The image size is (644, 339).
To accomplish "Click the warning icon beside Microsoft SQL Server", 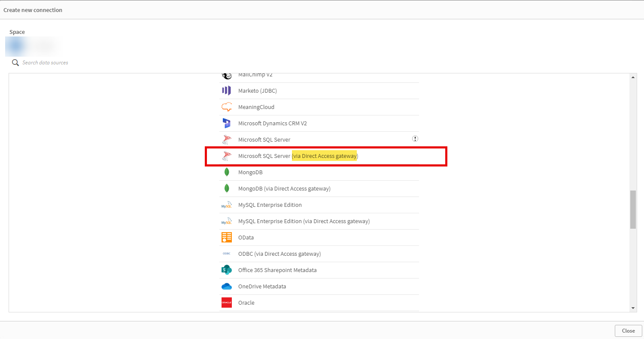I will (415, 139).
